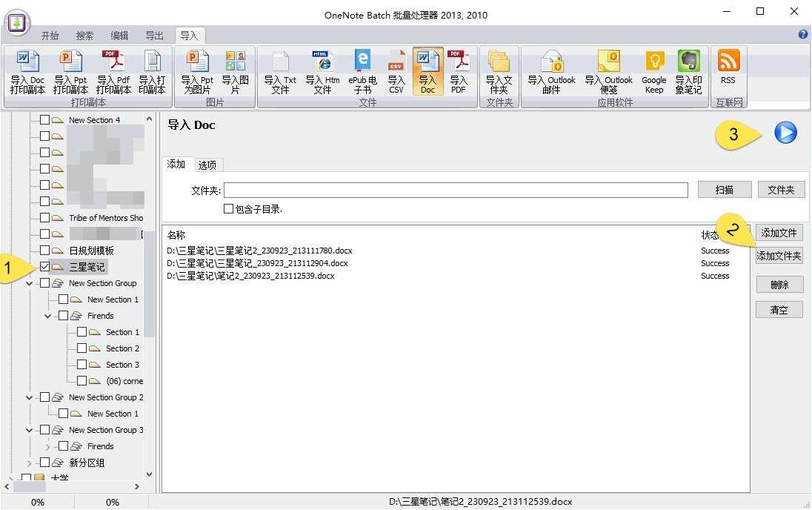Screen dimensions: 812x510
Task: Check the New Section 4 checkbox
Action: point(45,120)
